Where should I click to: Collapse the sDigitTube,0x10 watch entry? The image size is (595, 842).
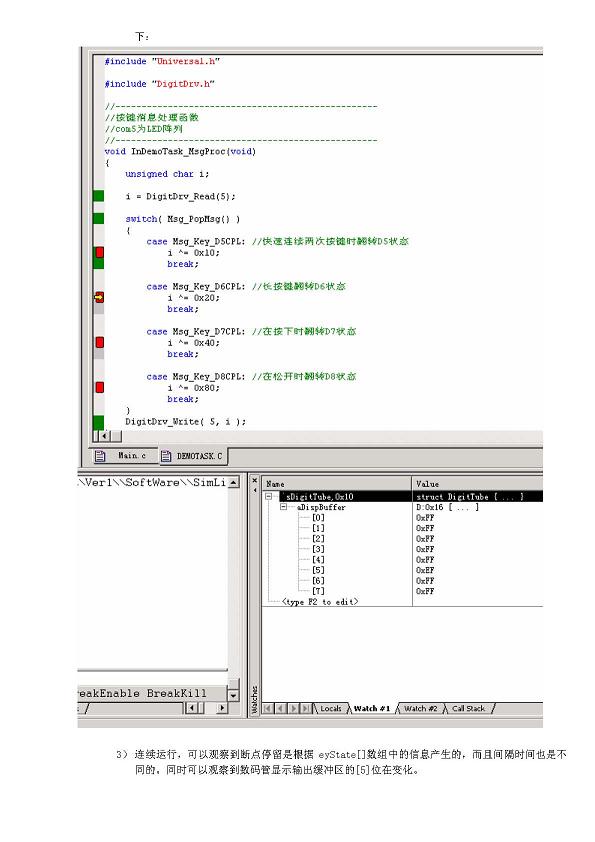[269, 497]
